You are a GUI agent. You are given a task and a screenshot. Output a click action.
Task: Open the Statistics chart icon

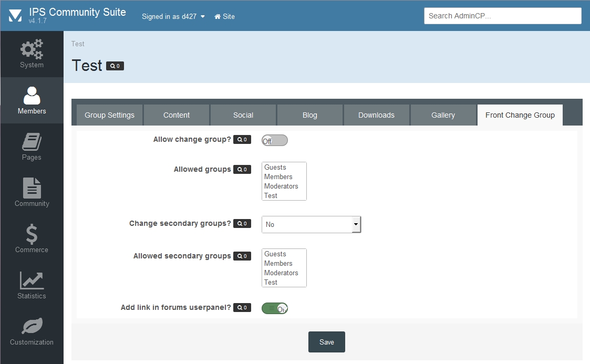click(32, 280)
